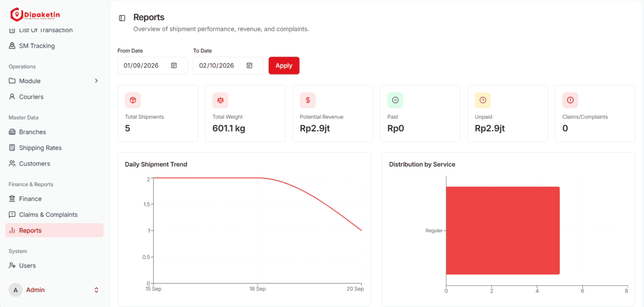The image size is (644, 307).
Task: Click the 'Rp0' paid value
Action: (396, 128)
